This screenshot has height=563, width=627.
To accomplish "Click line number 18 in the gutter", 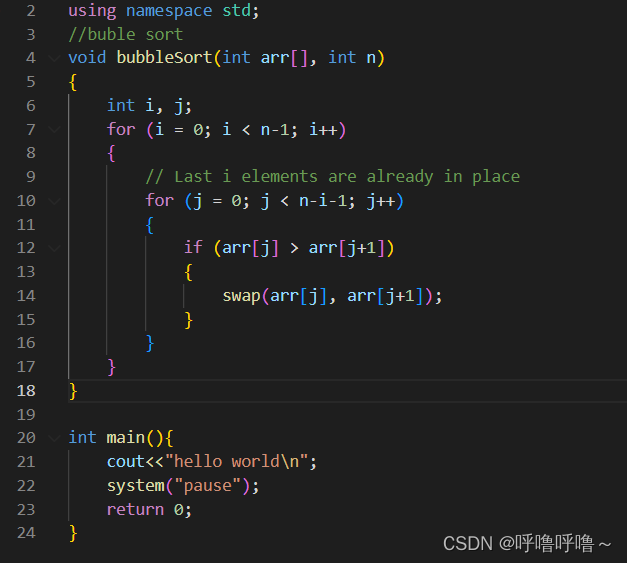I will point(26,391).
